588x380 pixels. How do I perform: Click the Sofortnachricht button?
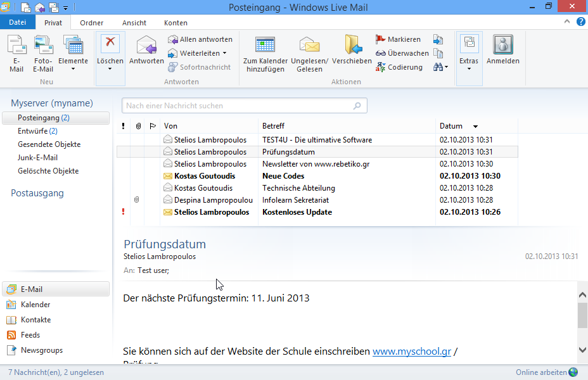(200, 67)
